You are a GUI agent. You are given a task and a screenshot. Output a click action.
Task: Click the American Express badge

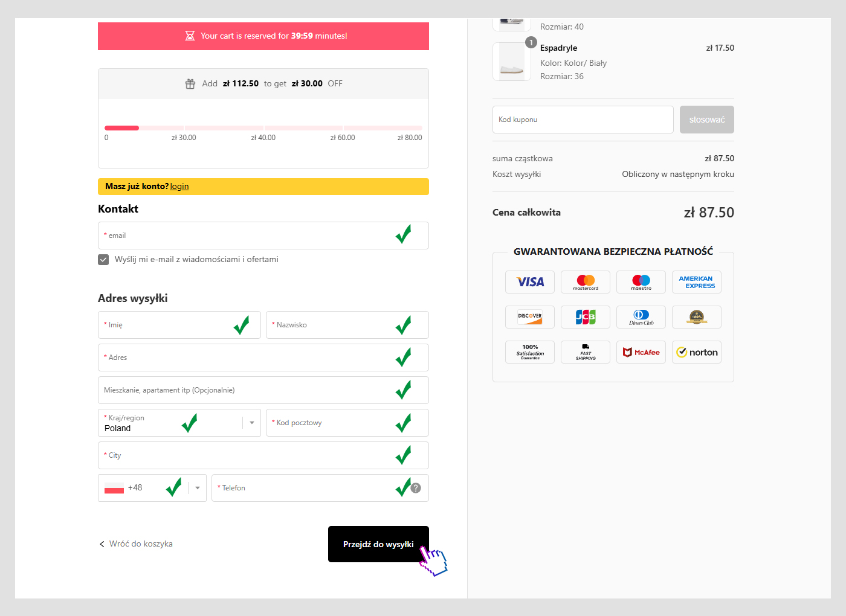click(696, 282)
